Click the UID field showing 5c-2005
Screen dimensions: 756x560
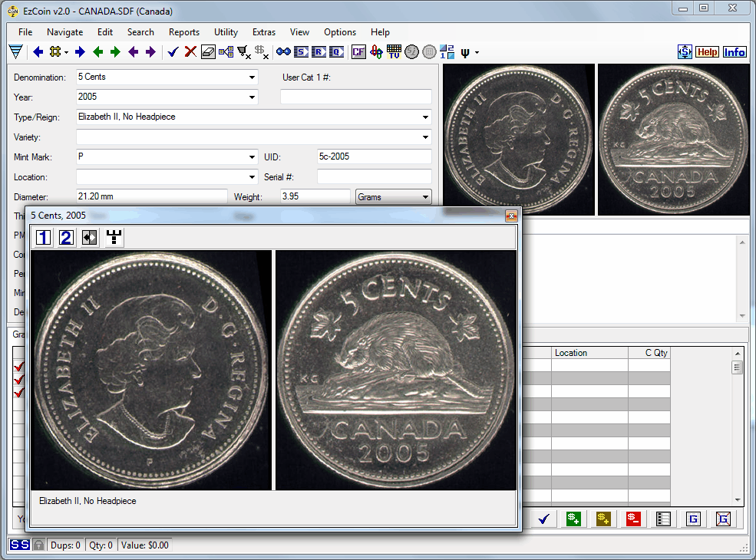(x=374, y=156)
